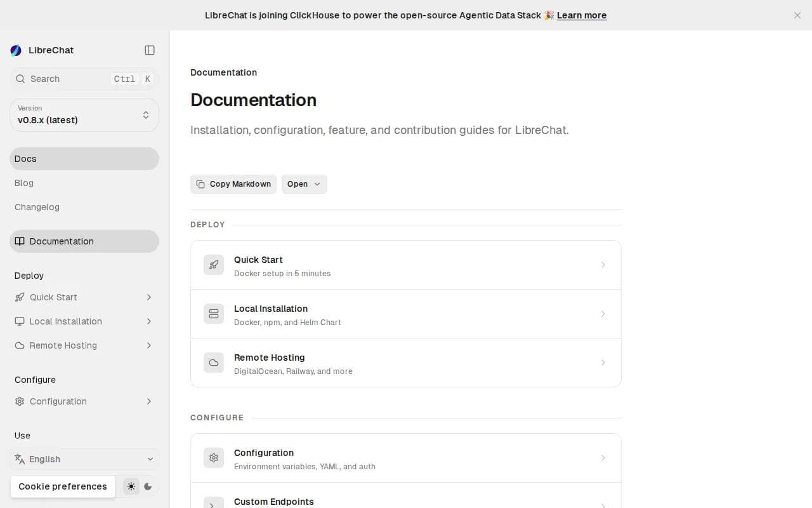Click the Remote Hosting cloud icon in sidebar
Screen dimensions: 812x508
coord(20,345)
